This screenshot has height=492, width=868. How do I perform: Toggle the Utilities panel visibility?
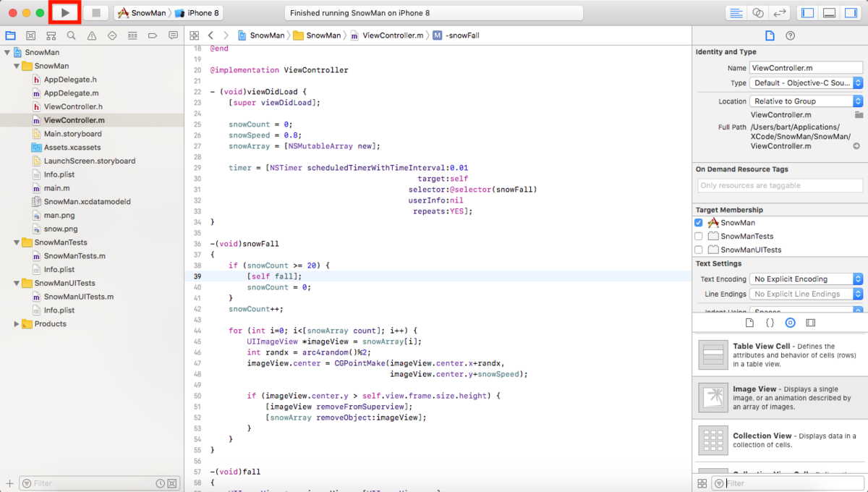[851, 13]
